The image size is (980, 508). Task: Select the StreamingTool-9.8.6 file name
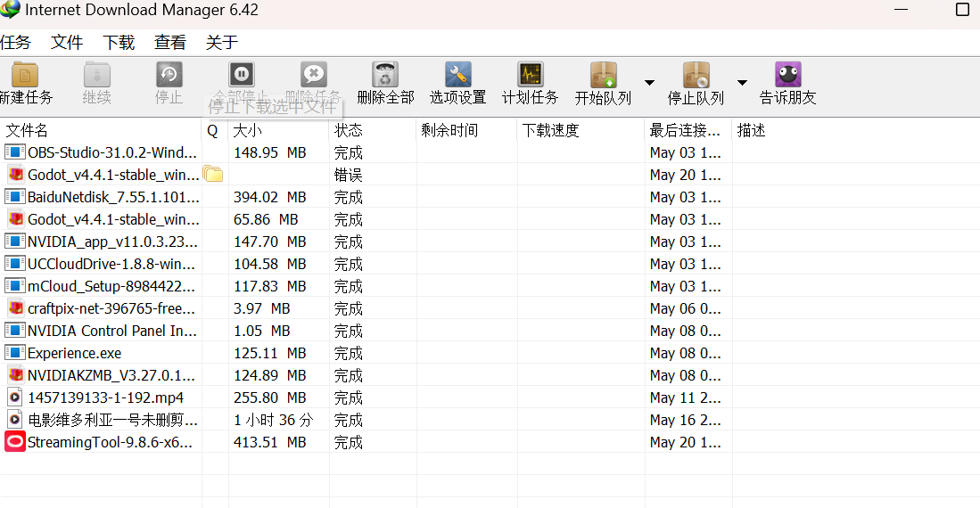coord(110,442)
